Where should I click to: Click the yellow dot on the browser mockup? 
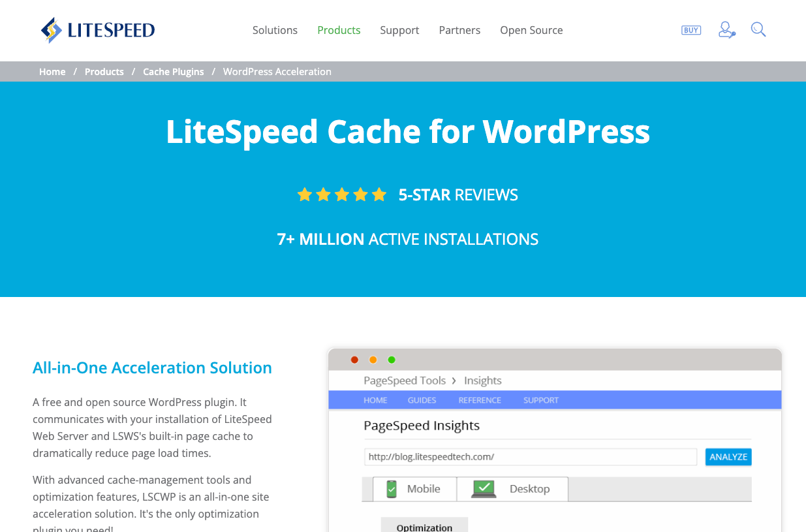click(x=373, y=360)
